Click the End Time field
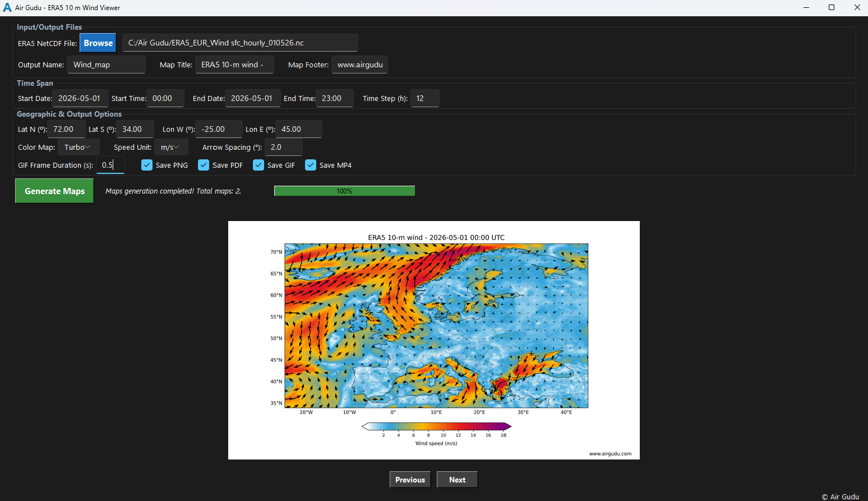868x501 pixels. [x=335, y=98]
